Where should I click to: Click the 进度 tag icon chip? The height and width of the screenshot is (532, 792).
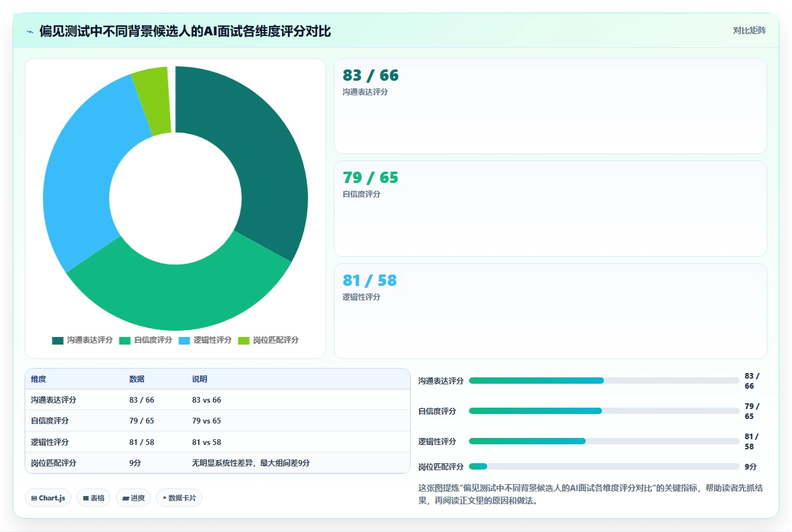[x=133, y=498]
